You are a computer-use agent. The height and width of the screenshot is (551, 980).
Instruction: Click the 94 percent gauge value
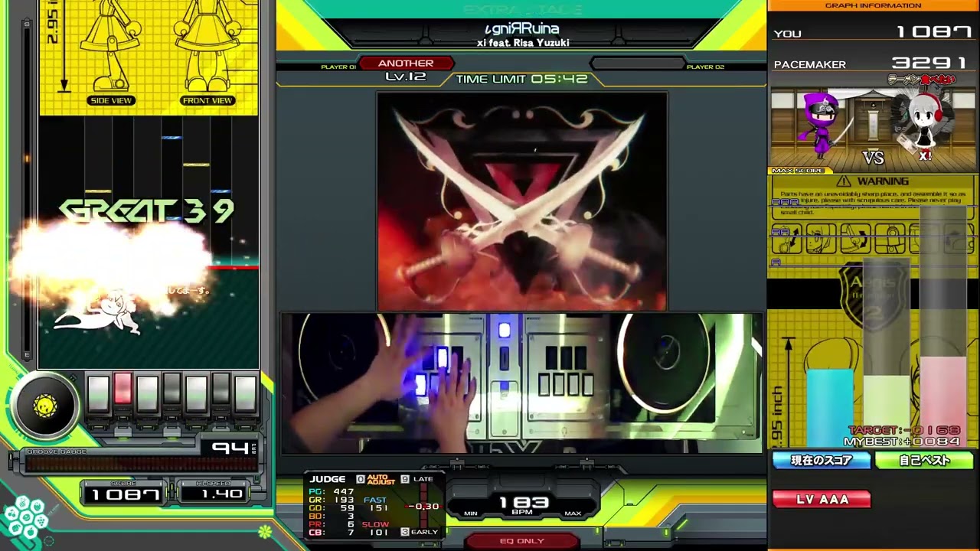click(x=230, y=448)
